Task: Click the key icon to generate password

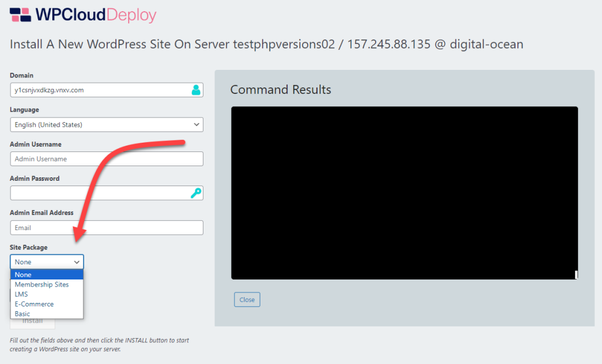Action: (x=196, y=193)
